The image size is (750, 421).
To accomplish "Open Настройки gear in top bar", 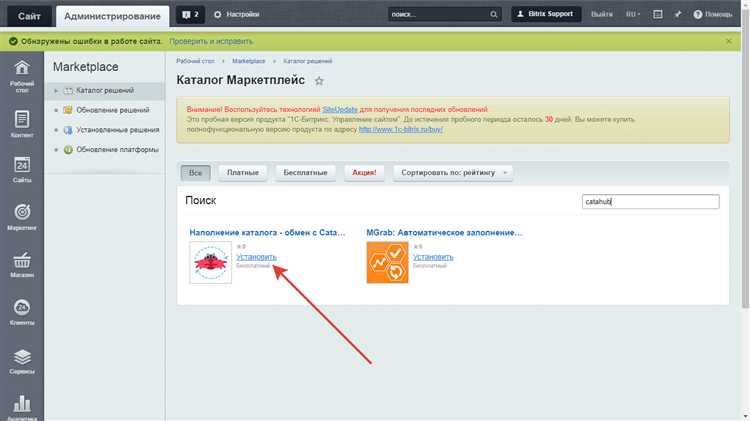I will click(x=236, y=14).
